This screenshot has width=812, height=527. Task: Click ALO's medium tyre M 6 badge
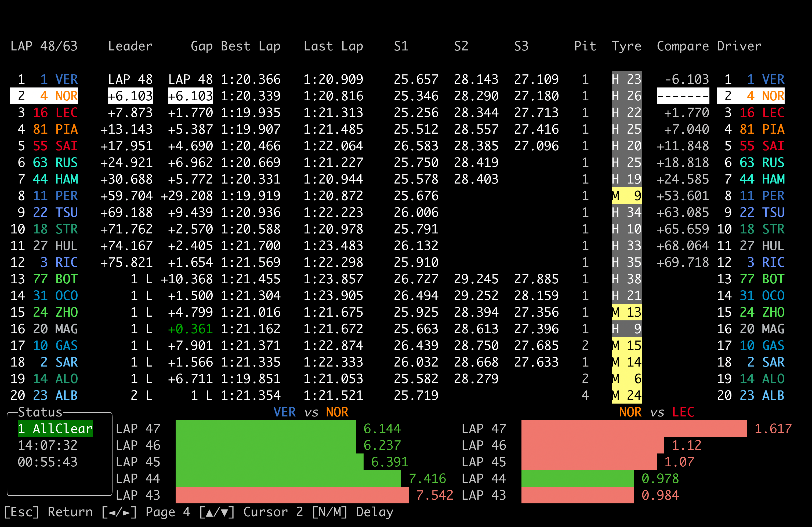click(x=626, y=379)
